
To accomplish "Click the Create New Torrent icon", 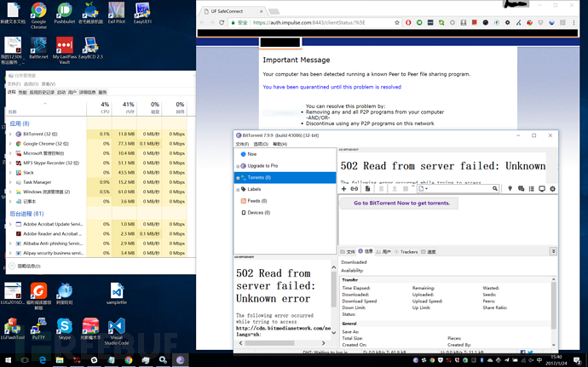I will 367,188.
